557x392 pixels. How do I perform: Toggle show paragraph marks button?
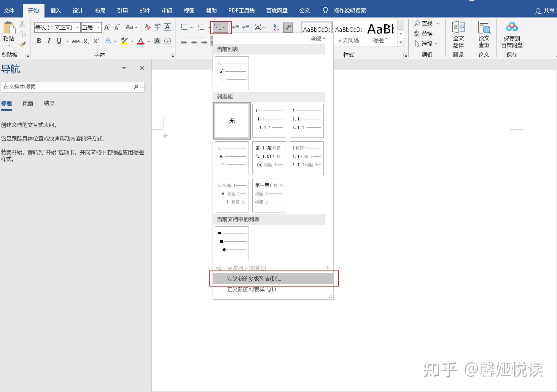pyautogui.click(x=288, y=28)
